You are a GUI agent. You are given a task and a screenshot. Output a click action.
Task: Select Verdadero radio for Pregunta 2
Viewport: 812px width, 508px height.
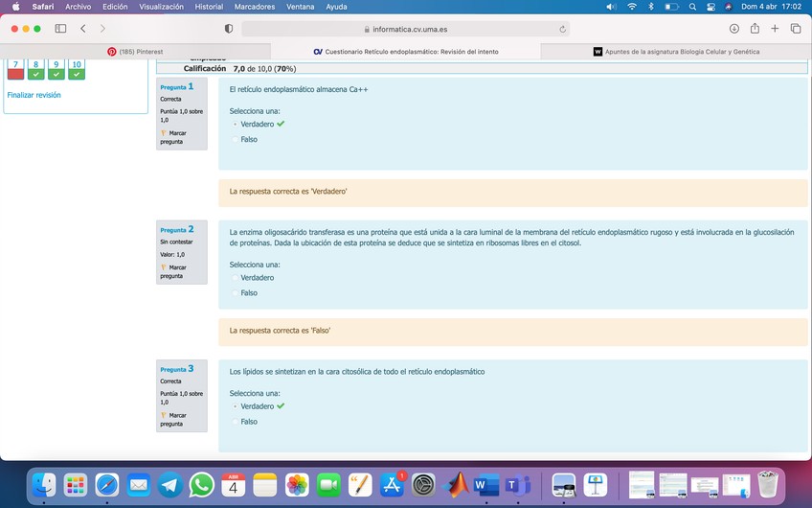[235, 278]
